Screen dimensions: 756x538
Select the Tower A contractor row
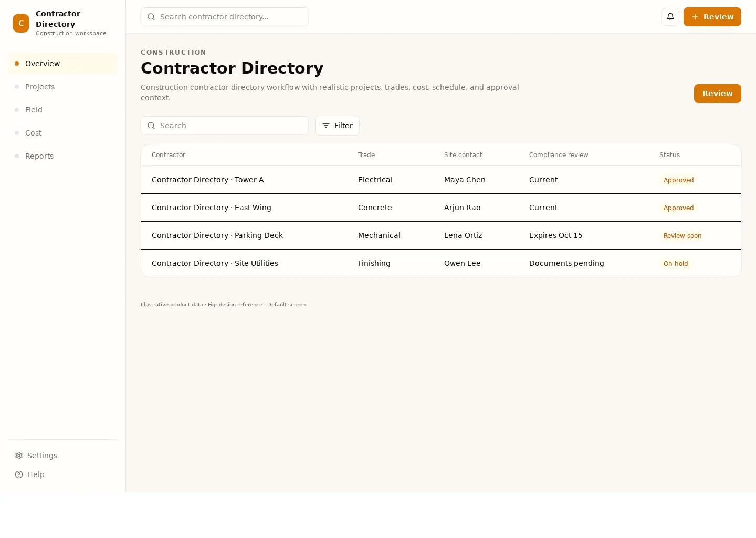tap(441, 180)
